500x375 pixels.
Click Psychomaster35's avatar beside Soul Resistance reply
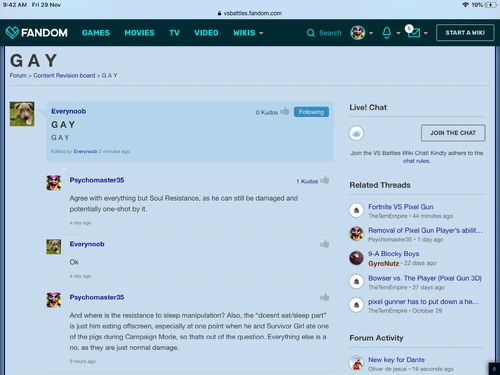click(x=54, y=183)
